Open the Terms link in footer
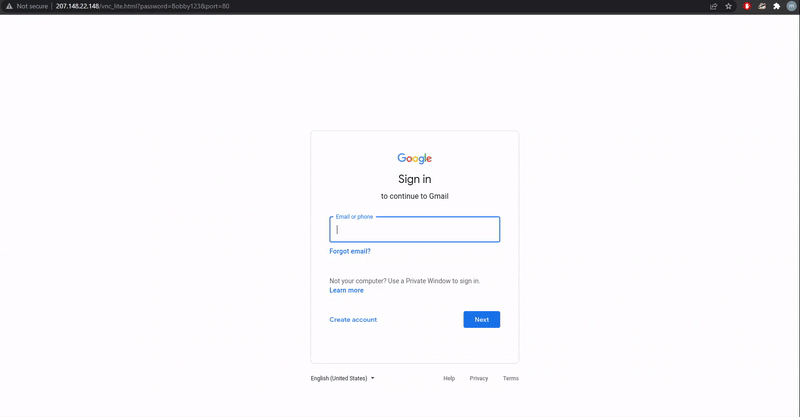This screenshot has height=417, width=800. (x=511, y=378)
